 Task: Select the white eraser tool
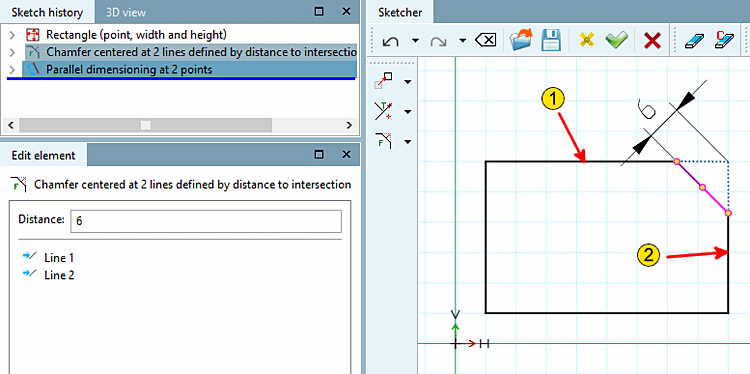[694, 41]
